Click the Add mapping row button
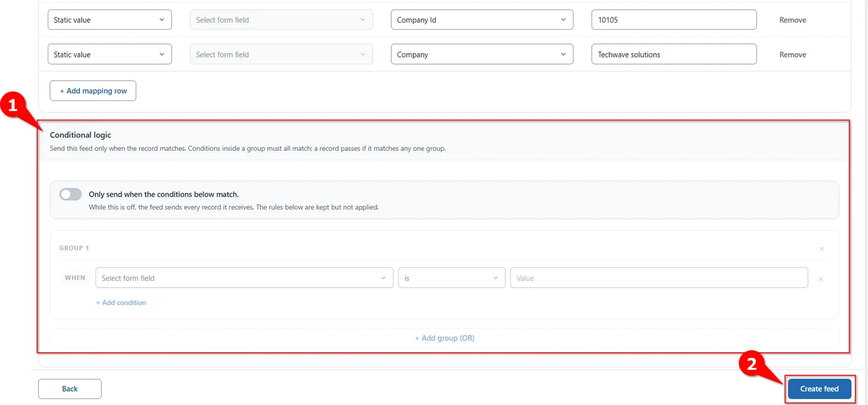This screenshot has width=868, height=405. (93, 91)
